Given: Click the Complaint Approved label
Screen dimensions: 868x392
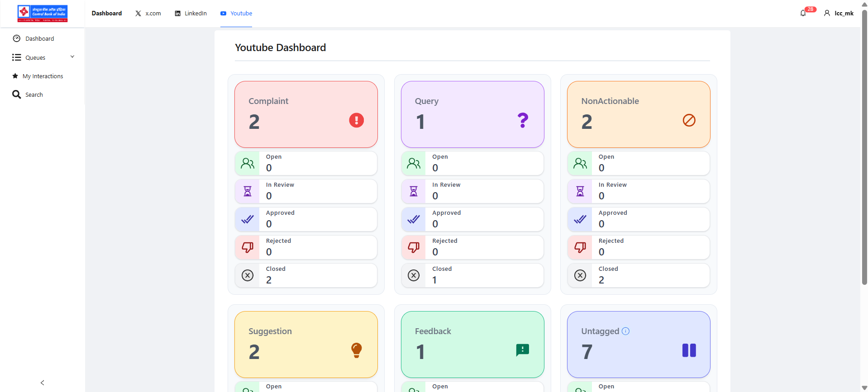Looking at the screenshot, I should [280, 213].
